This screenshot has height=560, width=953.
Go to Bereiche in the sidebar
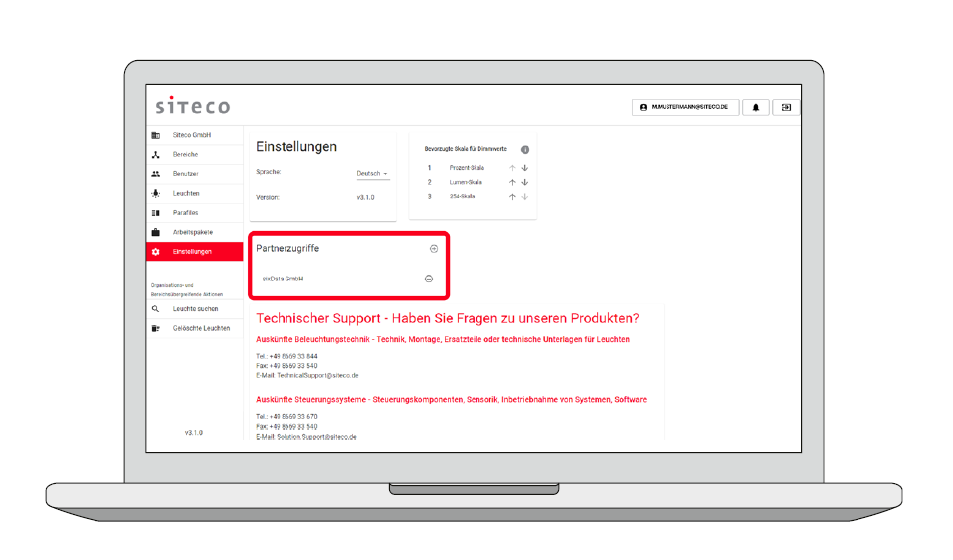186,155
